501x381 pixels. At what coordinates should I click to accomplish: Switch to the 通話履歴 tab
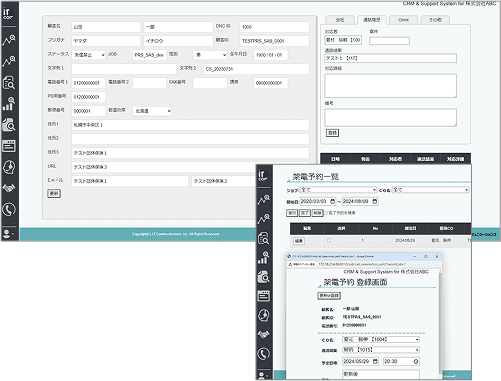(x=371, y=20)
